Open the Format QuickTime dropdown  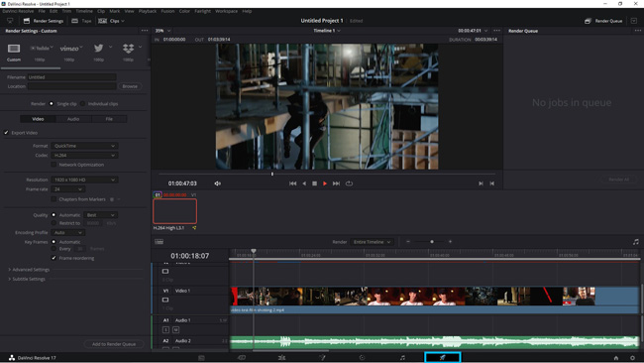click(x=84, y=146)
